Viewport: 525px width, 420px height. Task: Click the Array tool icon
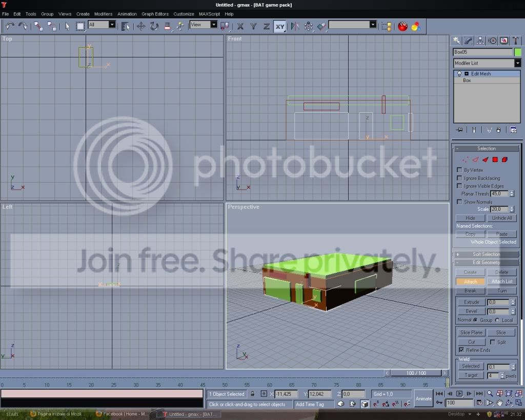308,26
